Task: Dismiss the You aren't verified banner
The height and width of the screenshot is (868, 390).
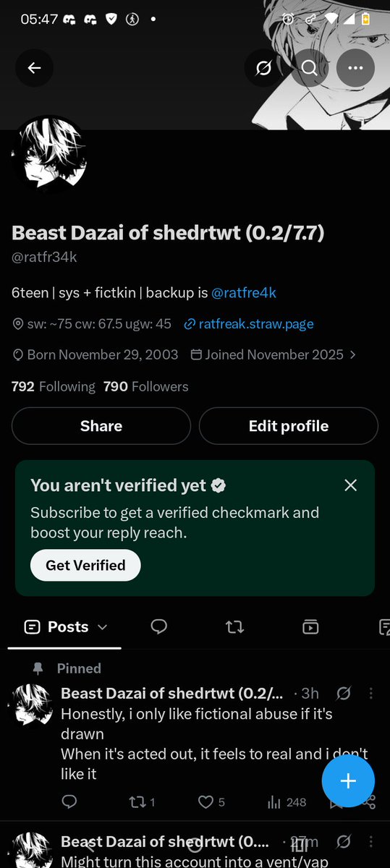Action: point(351,485)
